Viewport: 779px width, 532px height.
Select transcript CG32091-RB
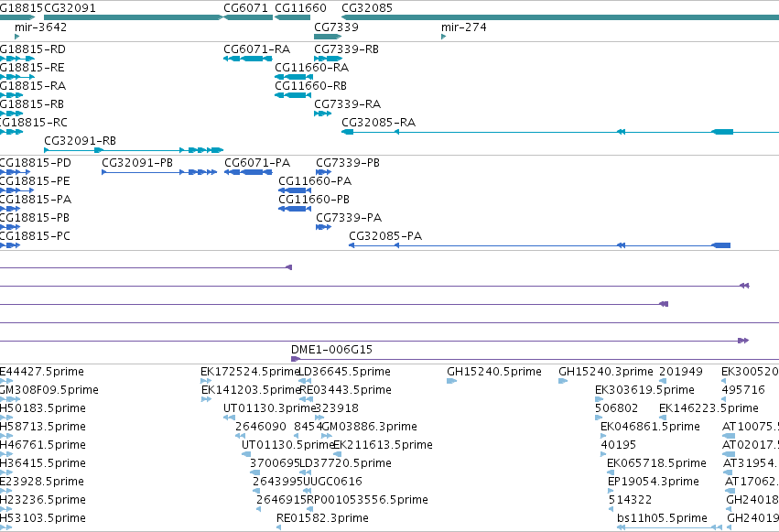(80, 141)
